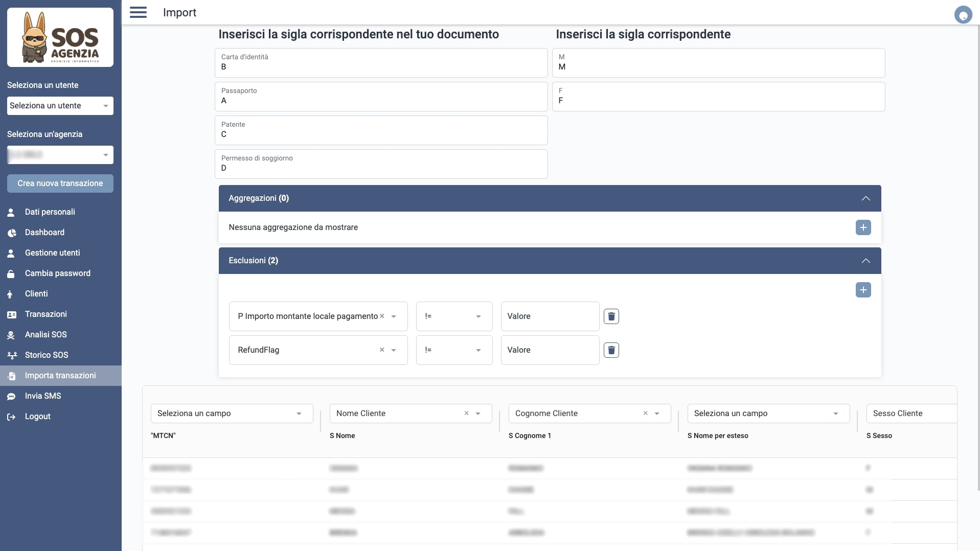This screenshot has height=551, width=980.
Task: Open the Seleziona un utente dropdown
Action: [x=60, y=106]
